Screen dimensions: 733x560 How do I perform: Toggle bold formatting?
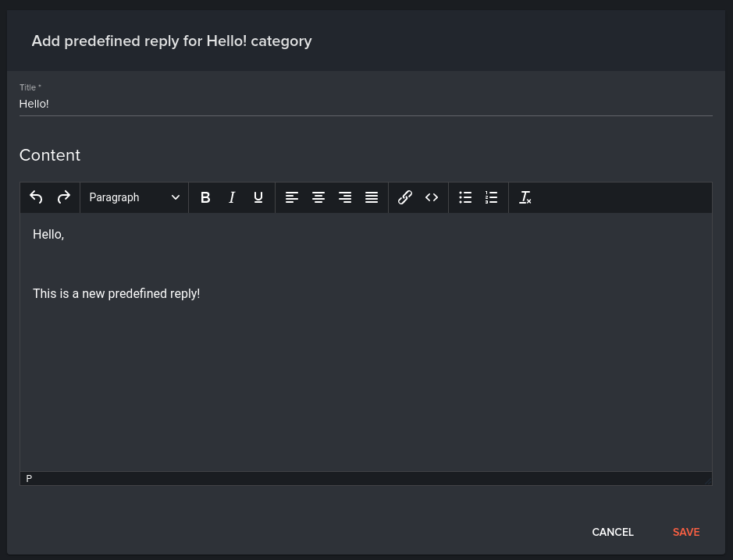205,197
